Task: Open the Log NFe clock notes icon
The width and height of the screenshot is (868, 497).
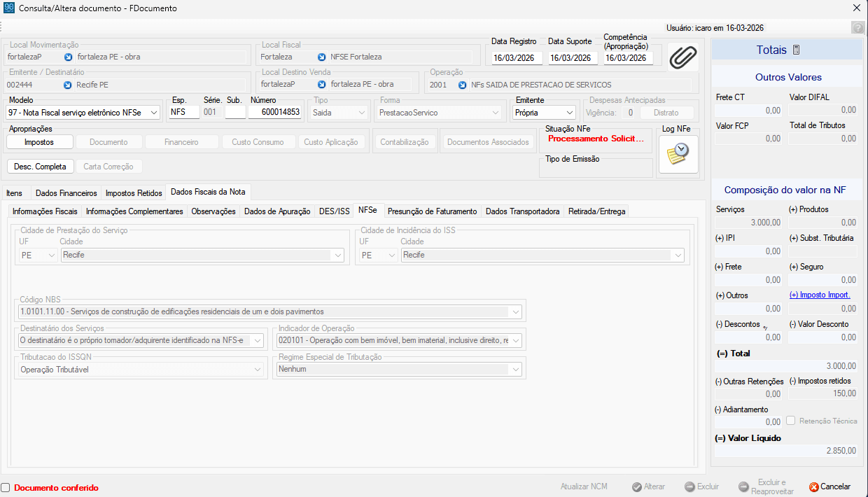Action: (678, 154)
